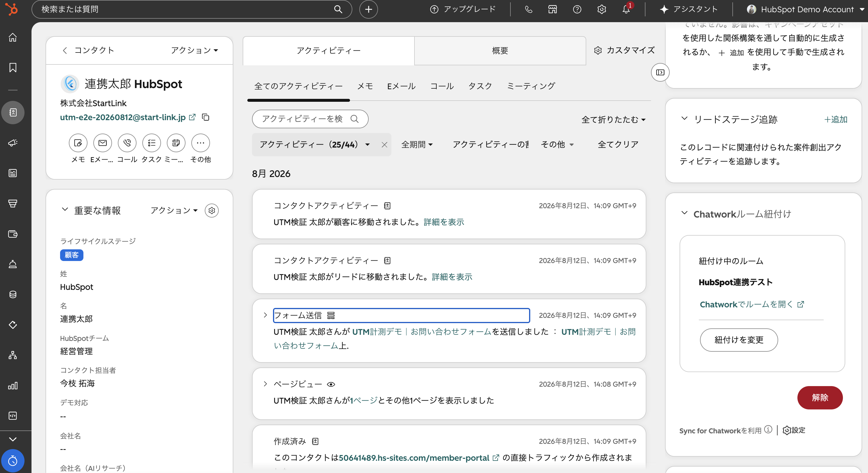Open the アクティビティー (25/44) filter dropdown
Image resolution: width=868 pixels, height=473 pixels.
click(315, 145)
